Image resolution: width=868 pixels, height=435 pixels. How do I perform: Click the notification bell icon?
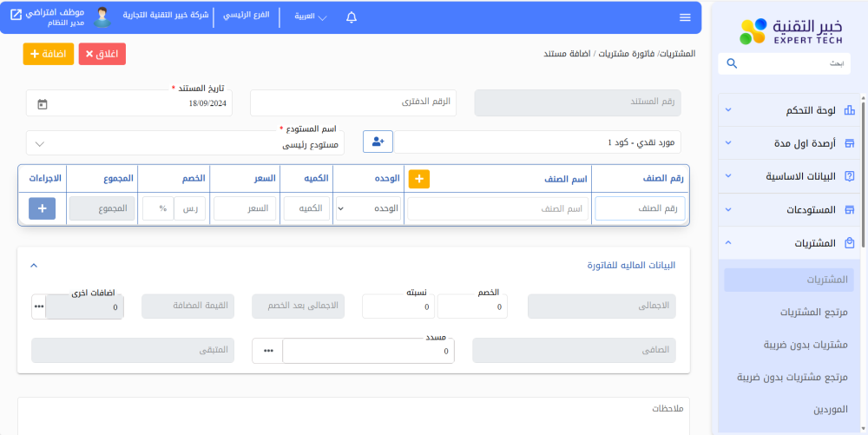tap(352, 17)
